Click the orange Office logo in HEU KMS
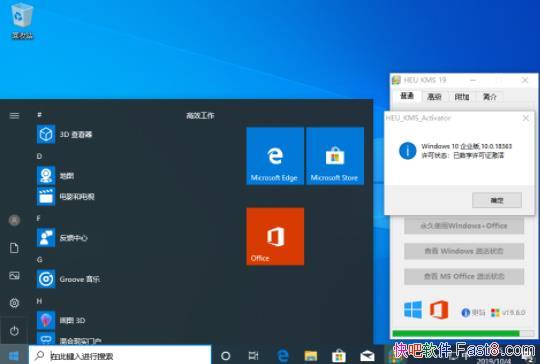This screenshot has width=540, height=364. pos(439,310)
